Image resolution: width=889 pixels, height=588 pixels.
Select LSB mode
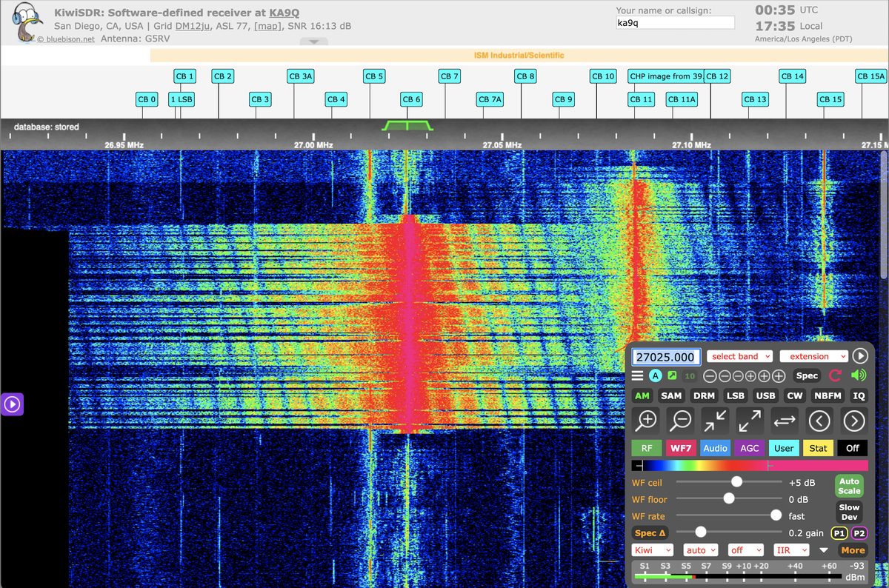(735, 396)
